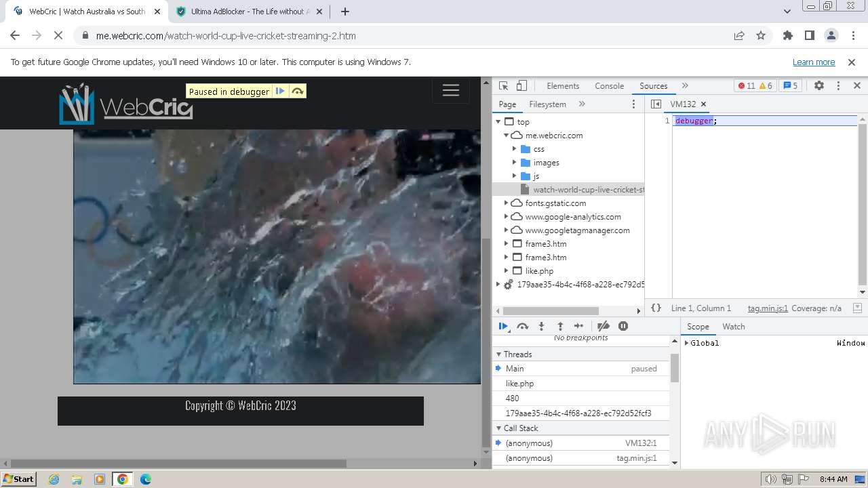
Task: Resume script execution in debugger toolbar
Action: tap(503, 326)
